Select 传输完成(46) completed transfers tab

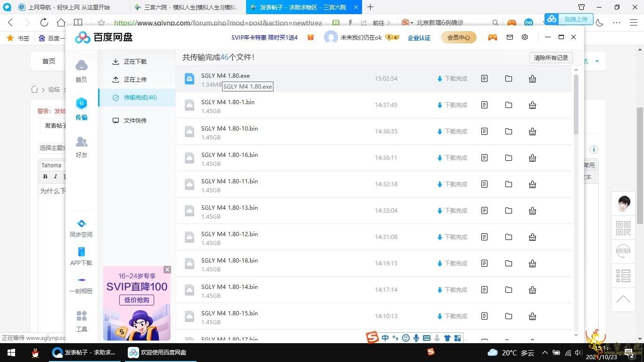136,98
